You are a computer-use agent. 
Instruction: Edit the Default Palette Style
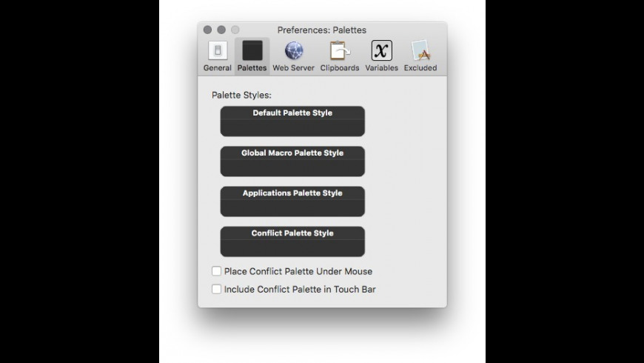292,121
